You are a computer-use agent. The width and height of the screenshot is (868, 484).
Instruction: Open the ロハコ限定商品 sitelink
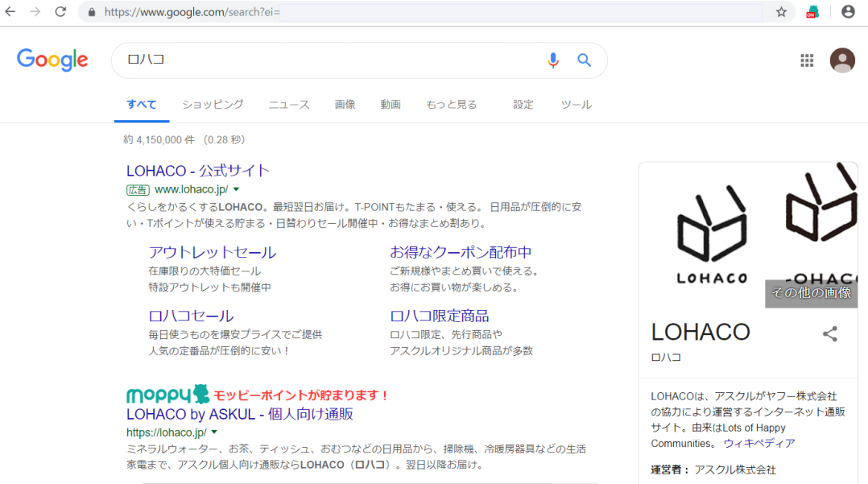[x=440, y=316]
